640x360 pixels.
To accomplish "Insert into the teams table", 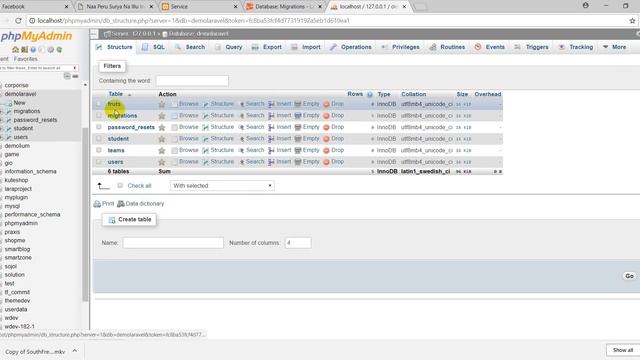I will 280,150.
